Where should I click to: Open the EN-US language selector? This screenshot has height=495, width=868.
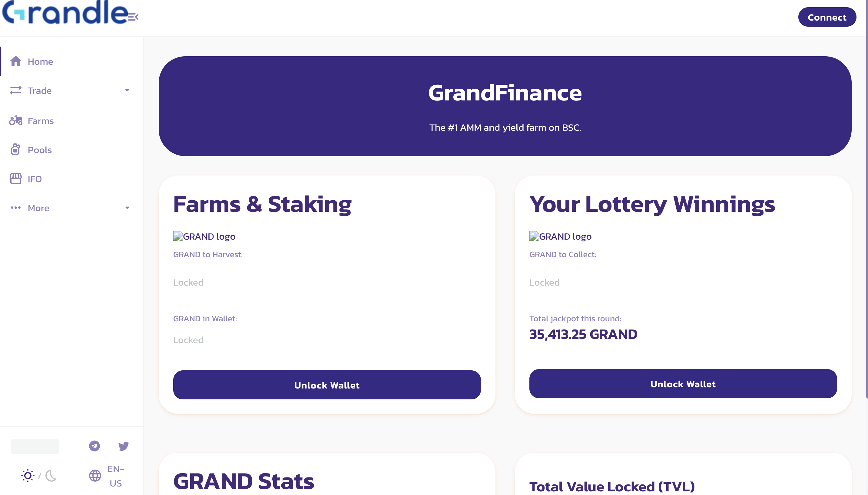[116, 476]
